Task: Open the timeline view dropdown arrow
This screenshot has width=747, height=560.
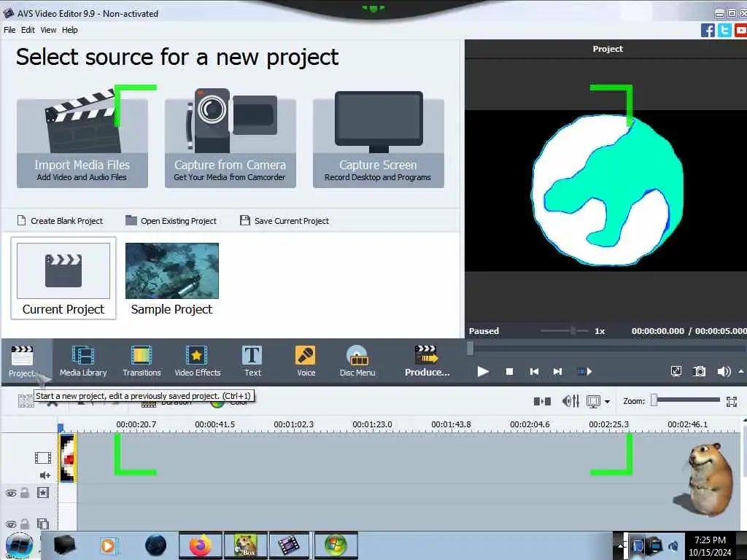Action: coord(607,402)
